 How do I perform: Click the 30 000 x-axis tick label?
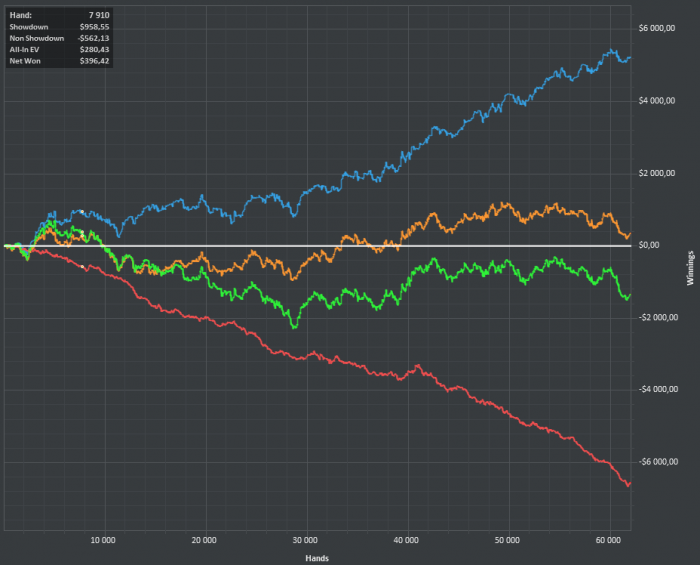(x=305, y=540)
